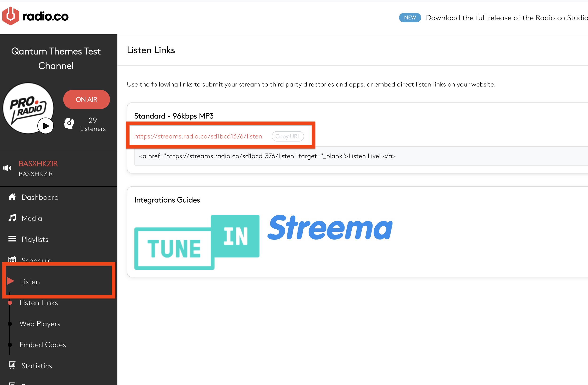This screenshot has height=385, width=588.
Task: Click the 29 Listeners count
Action: 93,124
